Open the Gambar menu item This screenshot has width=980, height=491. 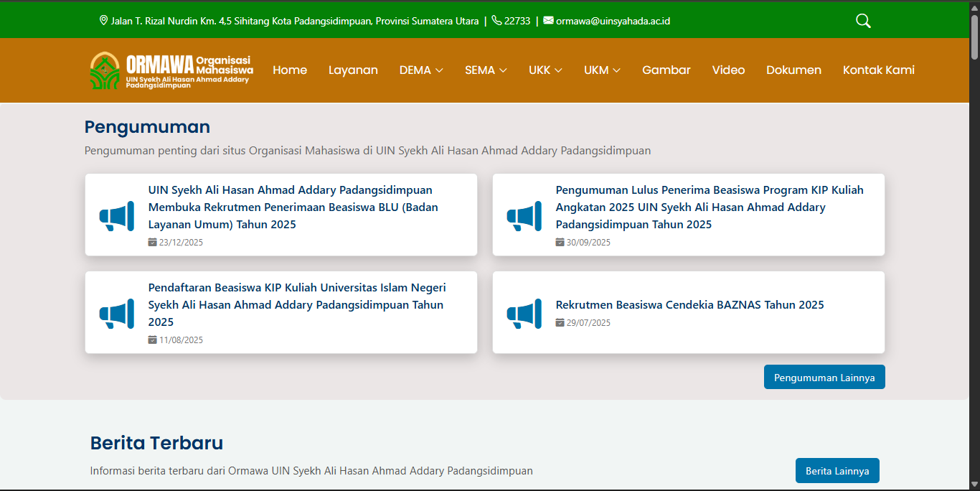(666, 70)
